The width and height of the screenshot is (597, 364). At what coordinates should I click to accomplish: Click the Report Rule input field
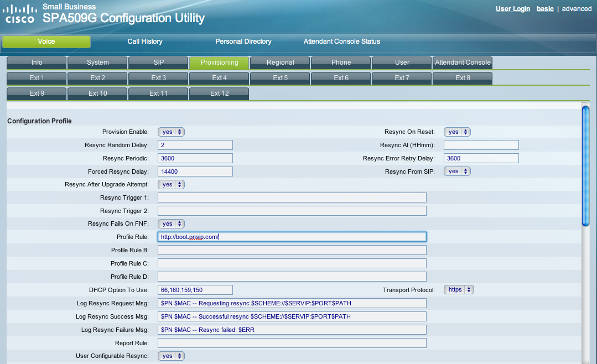click(292, 344)
